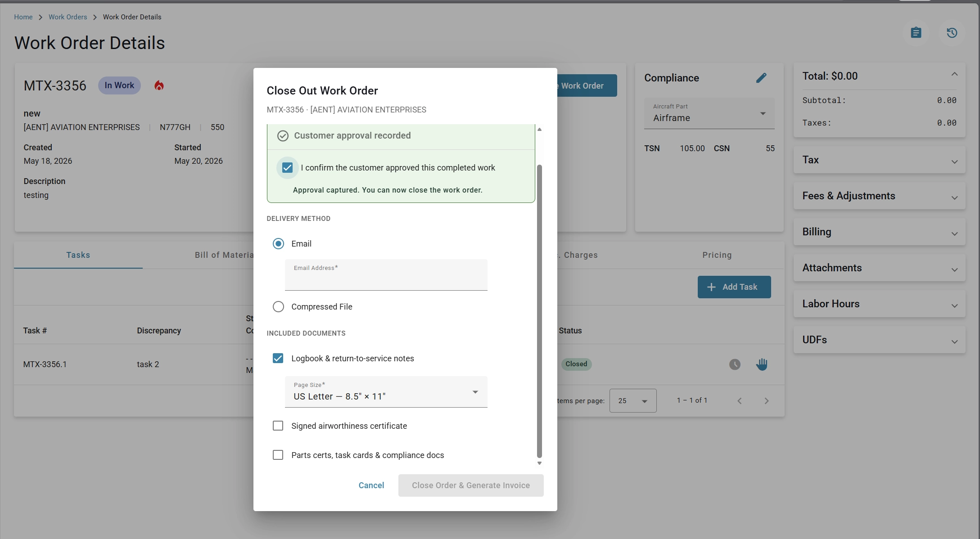Expand the Labor Hours section

(879, 304)
